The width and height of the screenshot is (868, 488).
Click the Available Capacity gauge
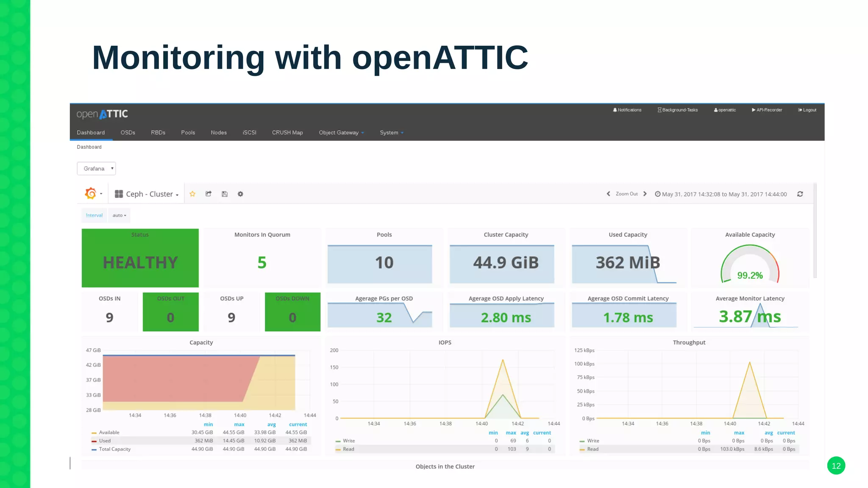(x=750, y=264)
